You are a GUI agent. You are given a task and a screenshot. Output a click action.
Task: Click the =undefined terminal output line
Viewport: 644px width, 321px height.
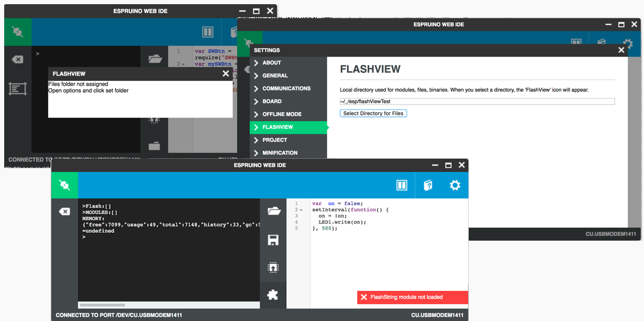[x=98, y=231]
